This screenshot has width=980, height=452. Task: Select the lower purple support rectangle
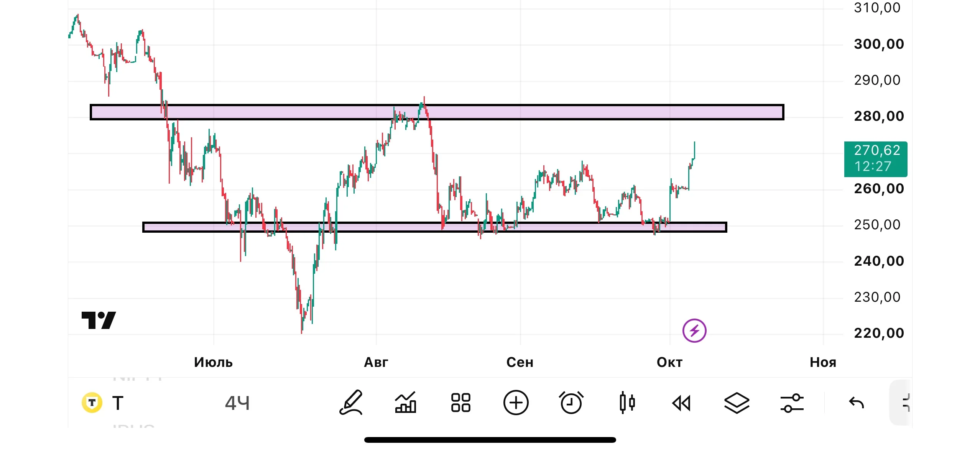pos(434,227)
